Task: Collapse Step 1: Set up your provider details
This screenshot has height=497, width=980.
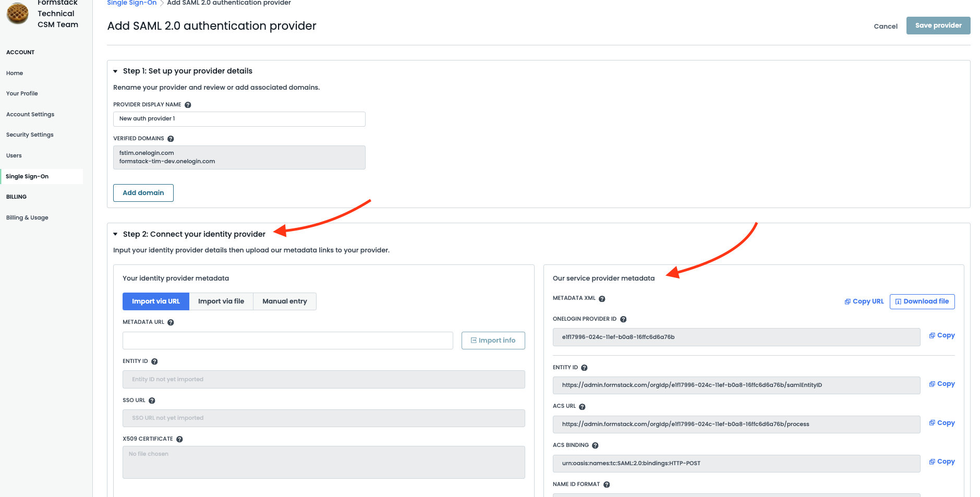Action: [x=115, y=71]
